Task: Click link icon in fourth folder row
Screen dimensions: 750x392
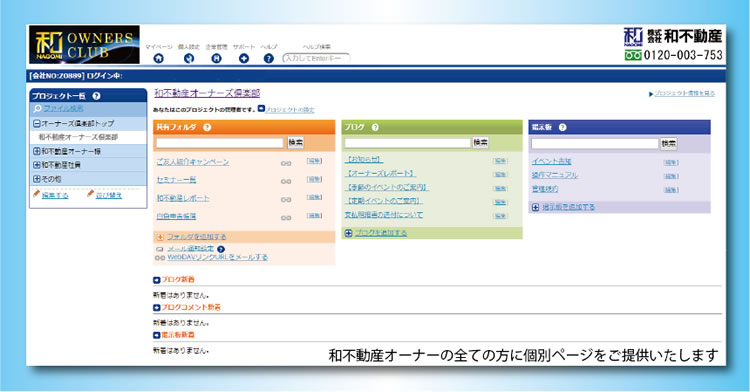Action: tap(286, 218)
